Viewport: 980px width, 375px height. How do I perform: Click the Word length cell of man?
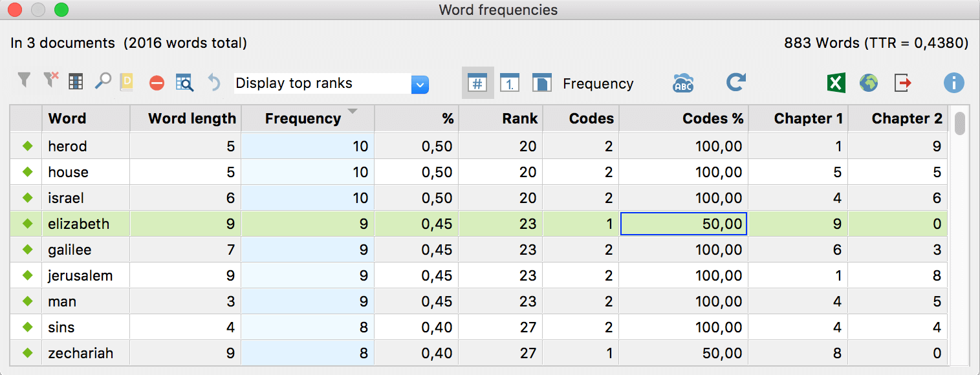(186, 301)
